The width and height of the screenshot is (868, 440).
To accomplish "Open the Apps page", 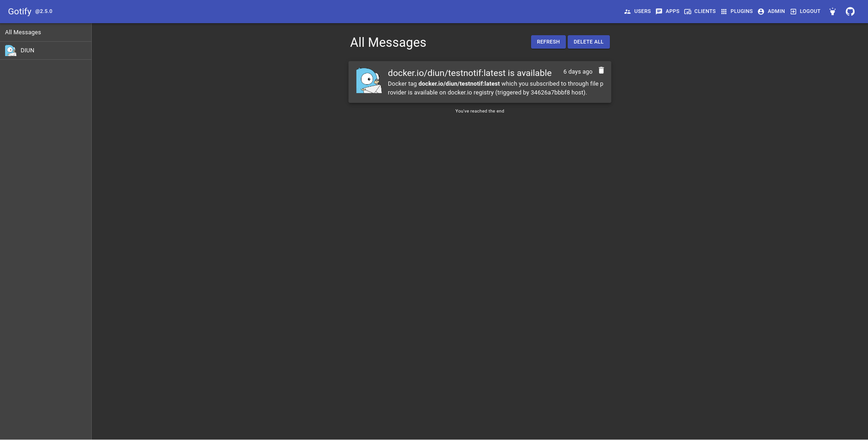I will 667,12.
